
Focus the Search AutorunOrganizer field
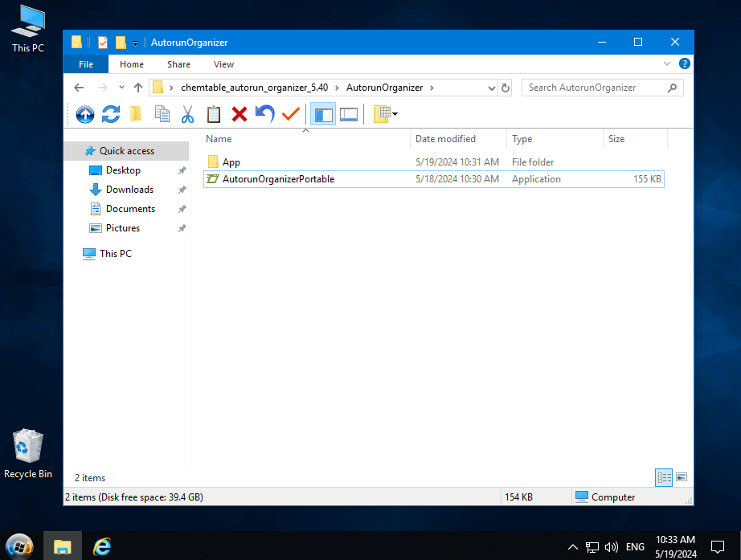pyautogui.click(x=603, y=88)
